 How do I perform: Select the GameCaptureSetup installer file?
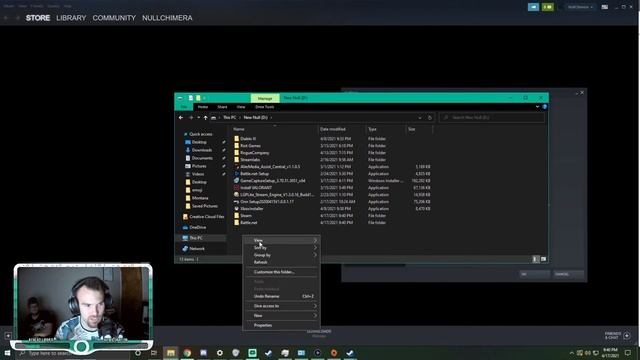(272, 180)
